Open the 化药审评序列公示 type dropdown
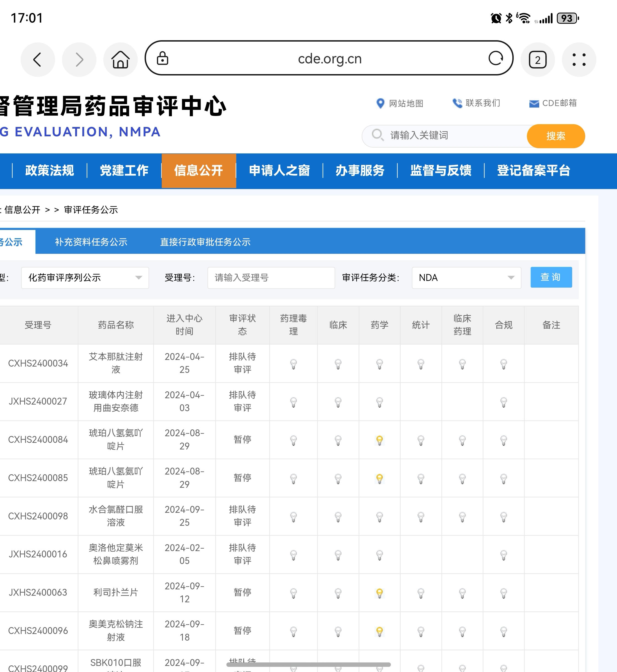Image resolution: width=617 pixels, height=672 pixels. [85, 277]
